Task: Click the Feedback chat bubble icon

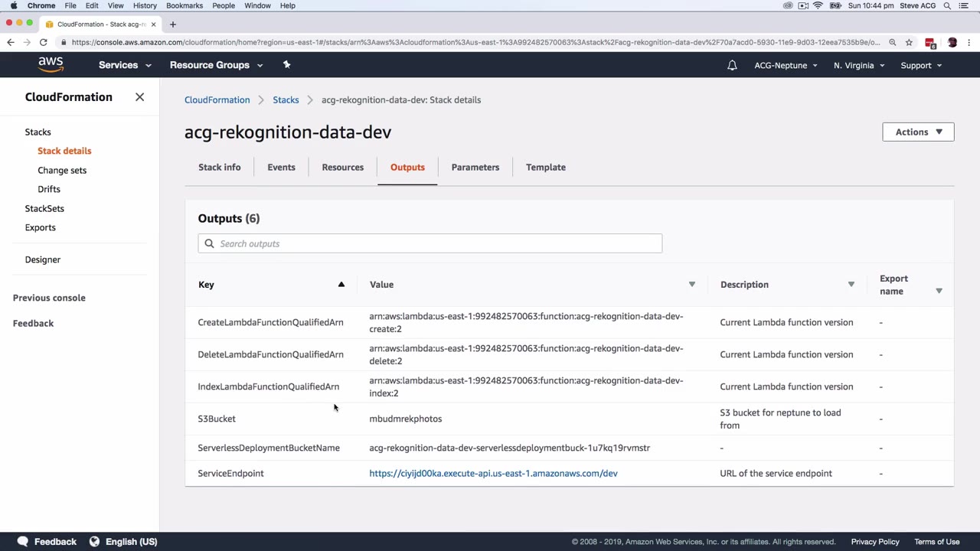Action: pyautogui.click(x=23, y=542)
